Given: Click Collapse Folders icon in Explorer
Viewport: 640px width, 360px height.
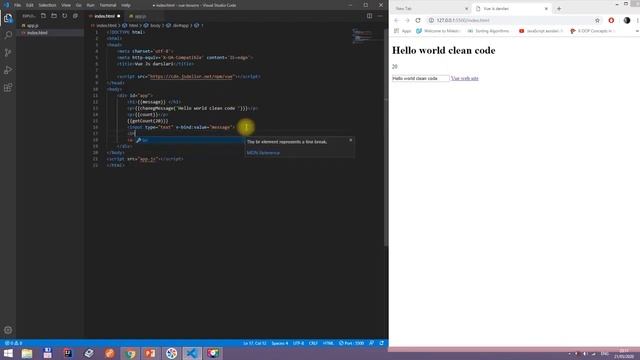Looking at the screenshot, I should pyautogui.click(x=75, y=16).
